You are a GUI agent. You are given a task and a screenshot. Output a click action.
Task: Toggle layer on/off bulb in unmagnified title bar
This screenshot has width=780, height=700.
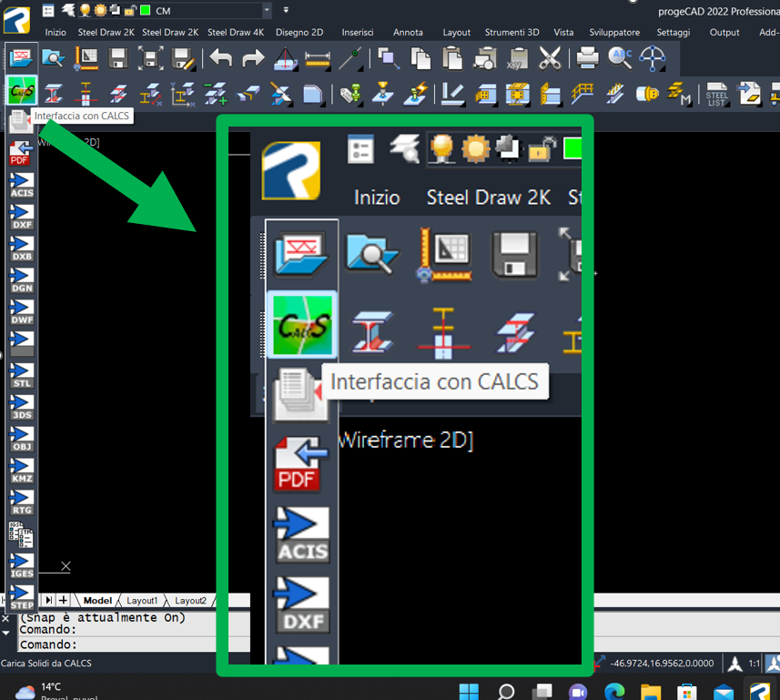point(85,10)
